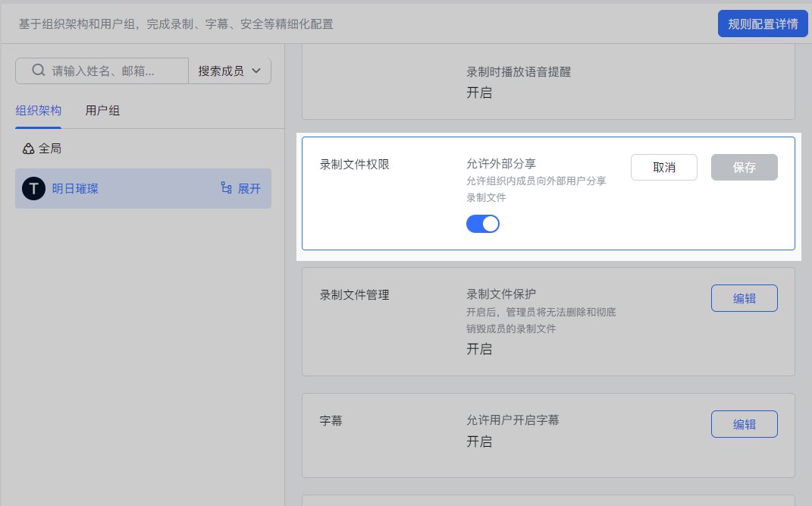812x506 pixels.
Task: Switch to the 用户组 tab
Action: (102, 111)
